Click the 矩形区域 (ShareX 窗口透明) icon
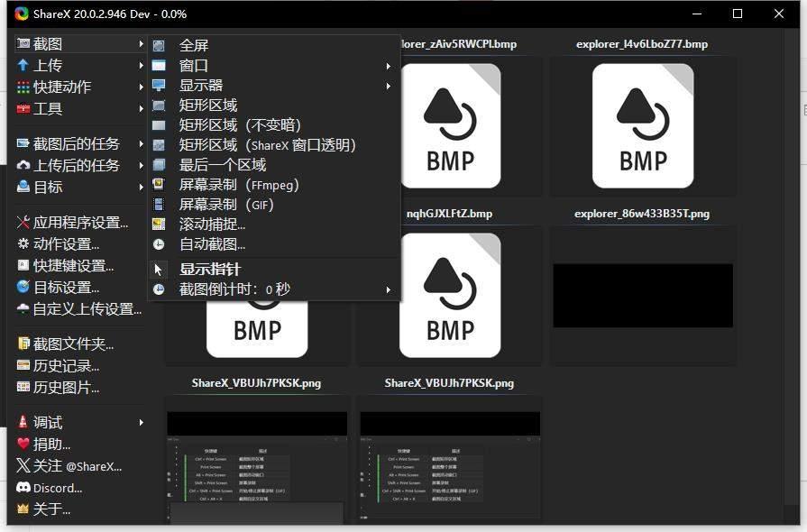 [x=159, y=145]
